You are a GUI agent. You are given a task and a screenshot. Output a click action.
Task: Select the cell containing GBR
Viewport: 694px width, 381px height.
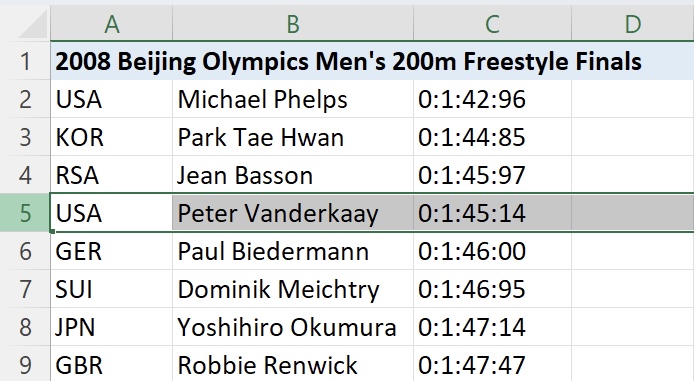pyautogui.click(x=112, y=365)
